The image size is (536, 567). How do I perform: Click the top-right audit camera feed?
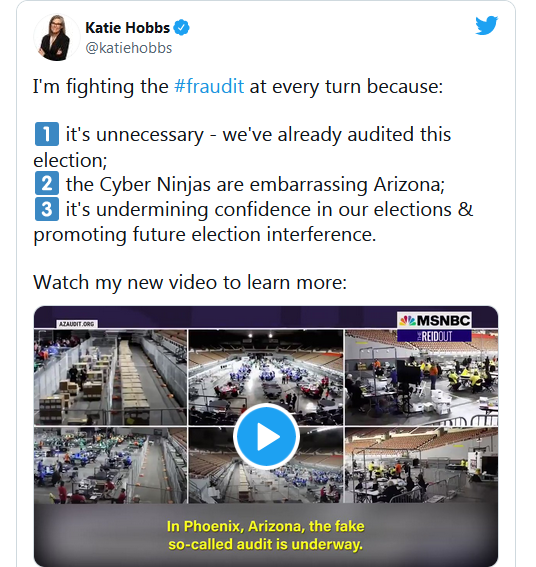point(421,377)
